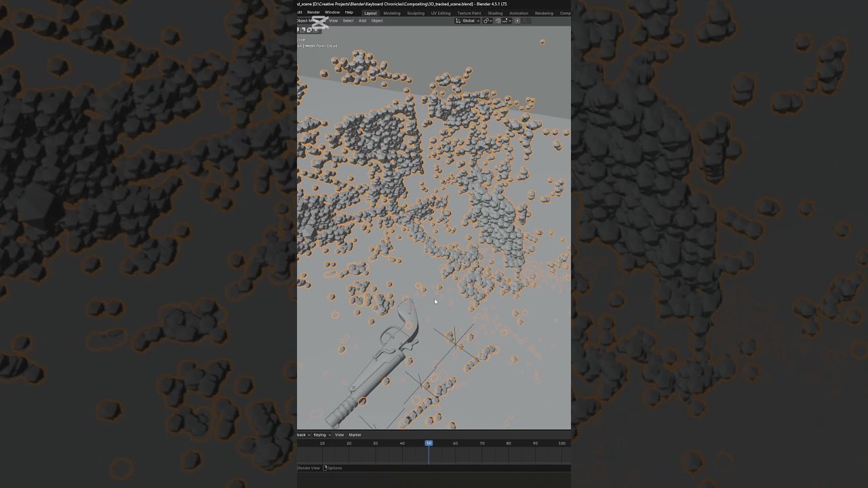Open the viewport Select menu
The width and height of the screenshot is (868, 488).
348,20
